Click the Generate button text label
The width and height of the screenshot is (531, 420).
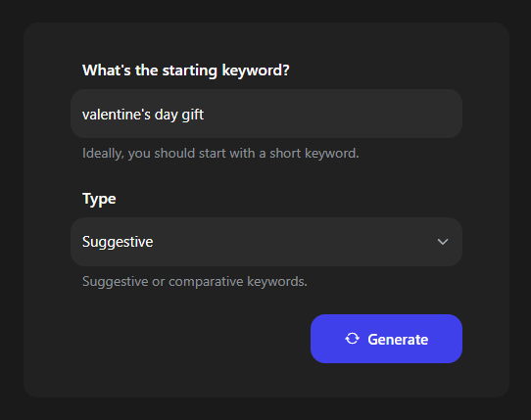point(398,340)
